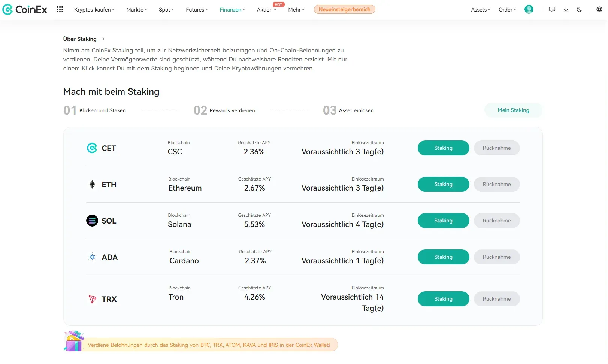Open the user profile avatar

529,9
